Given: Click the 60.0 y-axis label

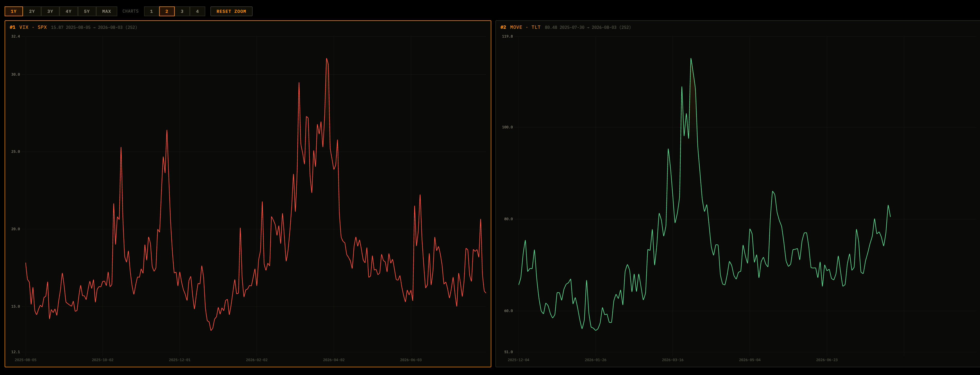Looking at the screenshot, I should pyautogui.click(x=508, y=311).
